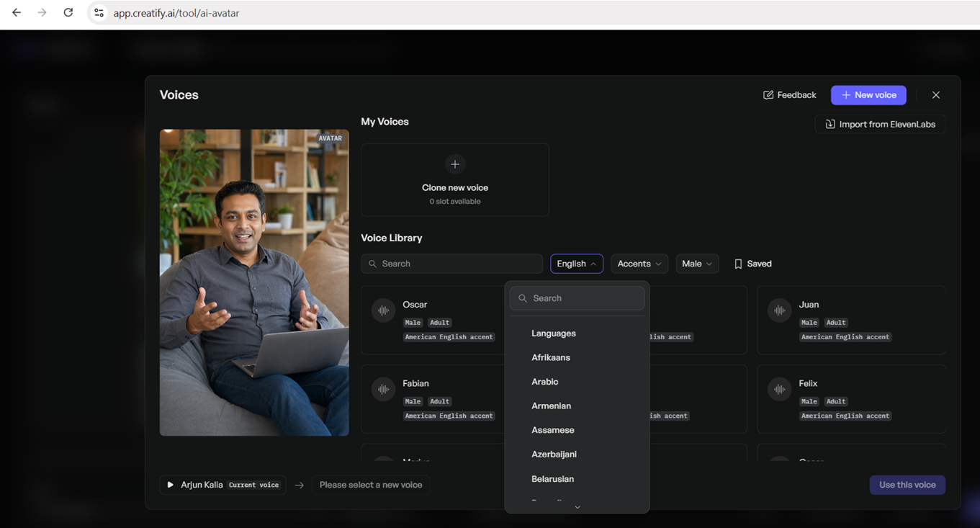Select Afrikaans from language list
The height and width of the screenshot is (528, 980).
coord(551,358)
